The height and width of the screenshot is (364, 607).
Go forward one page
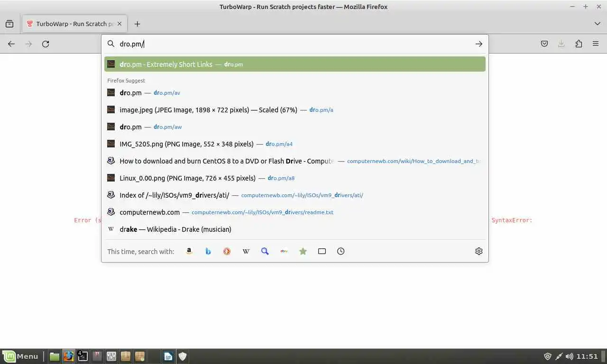[28, 44]
